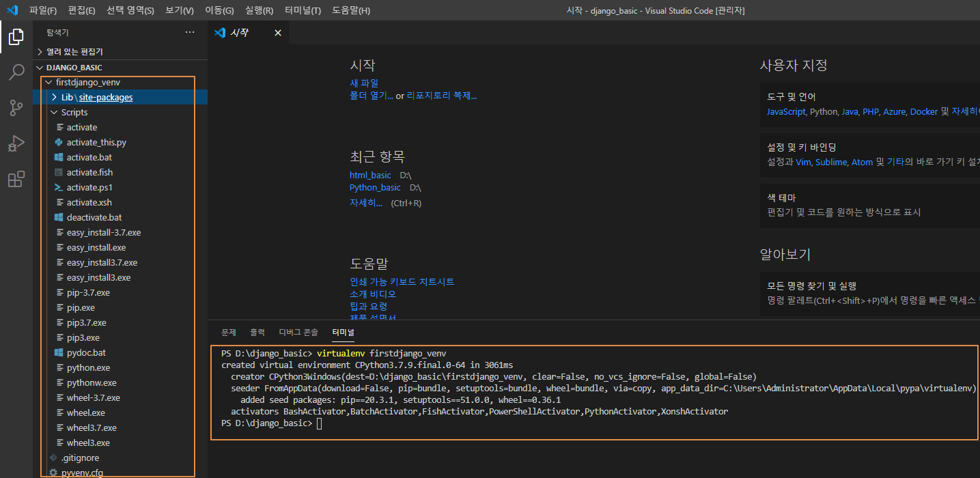Screen dimensions: 980x478
Task: Click the Python icon of activate_this.py
Action: pyautogui.click(x=59, y=143)
